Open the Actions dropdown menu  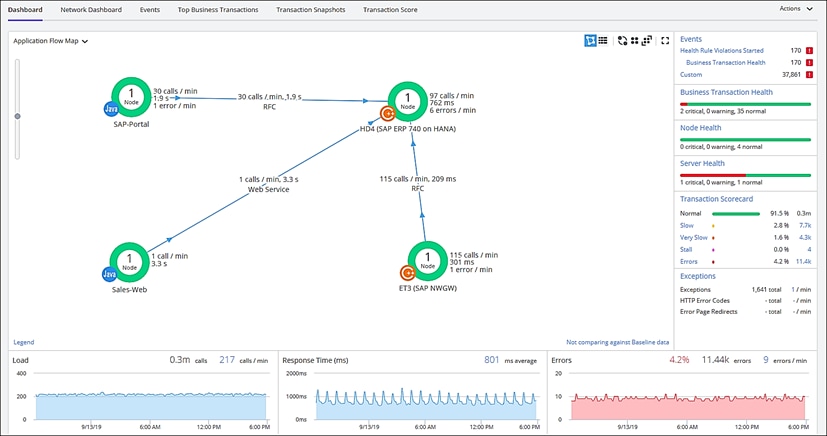[x=795, y=9]
